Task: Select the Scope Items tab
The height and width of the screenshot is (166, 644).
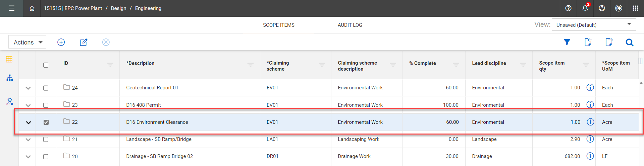Action: pyautogui.click(x=278, y=25)
